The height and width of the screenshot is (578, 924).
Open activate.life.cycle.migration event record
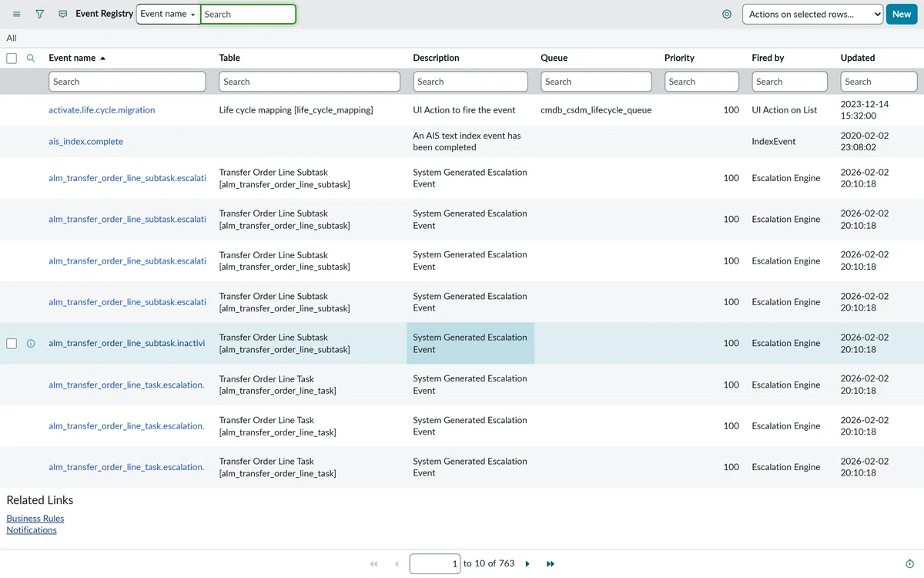click(x=102, y=110)
